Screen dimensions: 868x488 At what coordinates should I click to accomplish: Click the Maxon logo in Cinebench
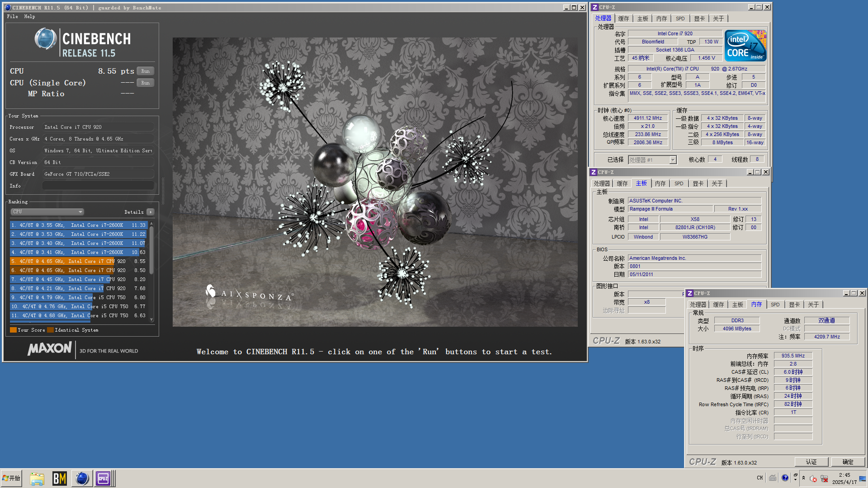tap(50, 348)
